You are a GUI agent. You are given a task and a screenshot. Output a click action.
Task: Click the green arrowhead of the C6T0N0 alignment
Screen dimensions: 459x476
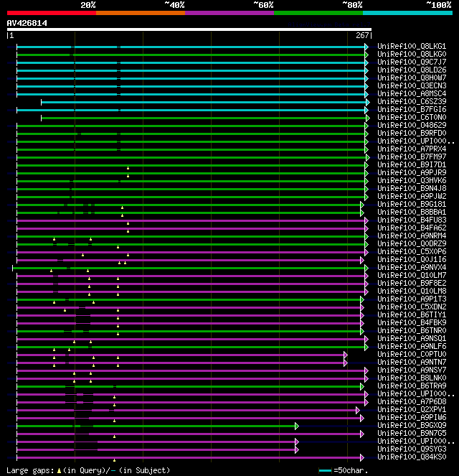pyautogui.click(x=368, y=118)
